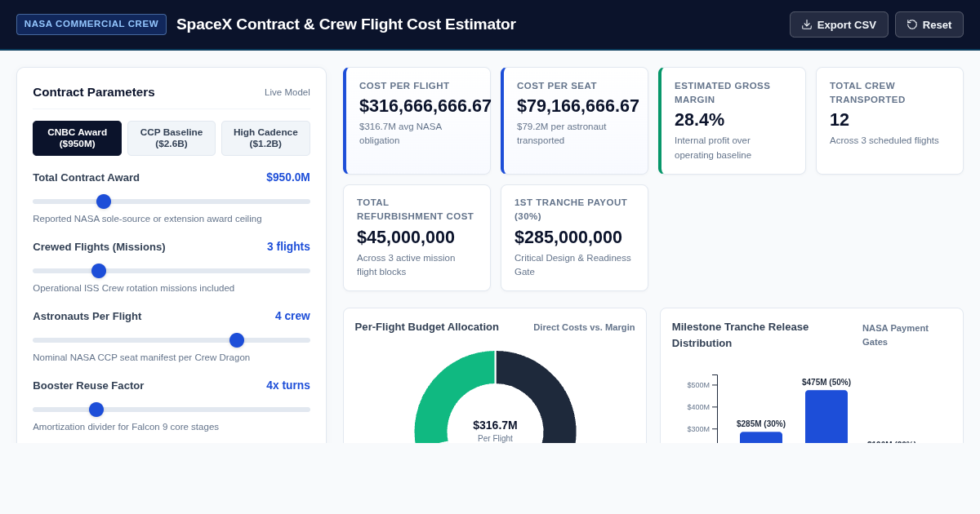Adjust the Total Contract Award slider handle
This screenshot has width=980, height=514.
[104, 202]
